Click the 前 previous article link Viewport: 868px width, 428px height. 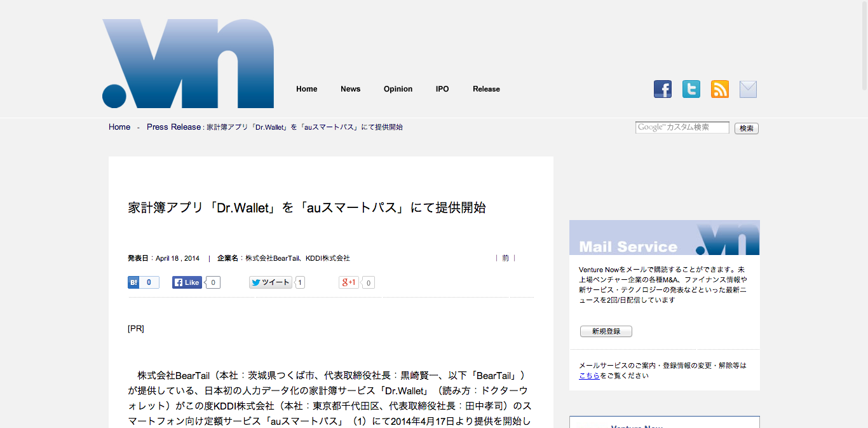[505, 258]
